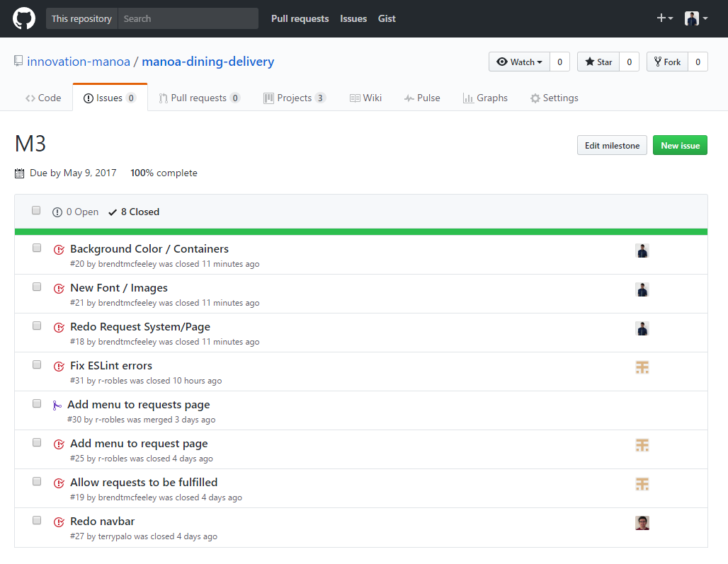This screenshot has height=564, width=728.
Task: Click the repository book icon beside innovation-manoa
Action: 18,61
